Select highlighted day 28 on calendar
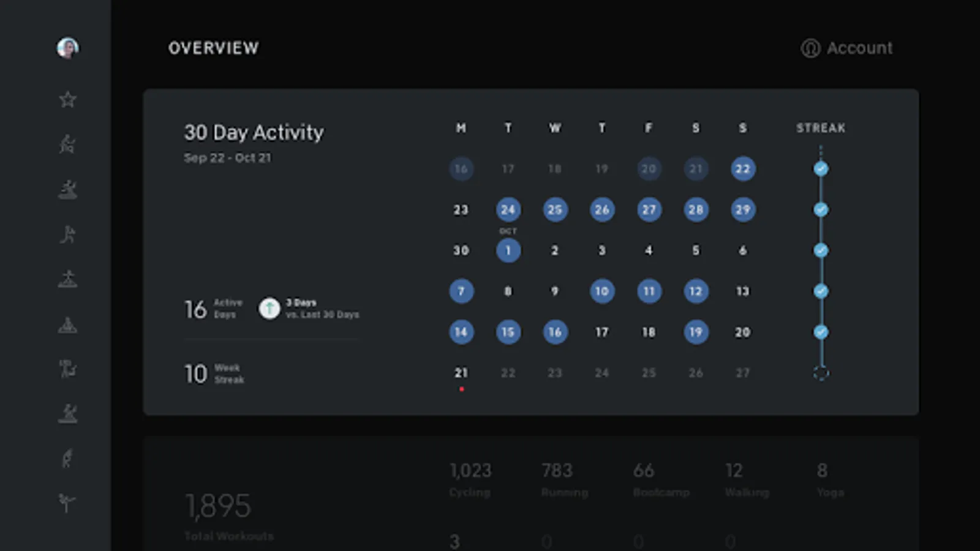 click(x=696, y=209)
